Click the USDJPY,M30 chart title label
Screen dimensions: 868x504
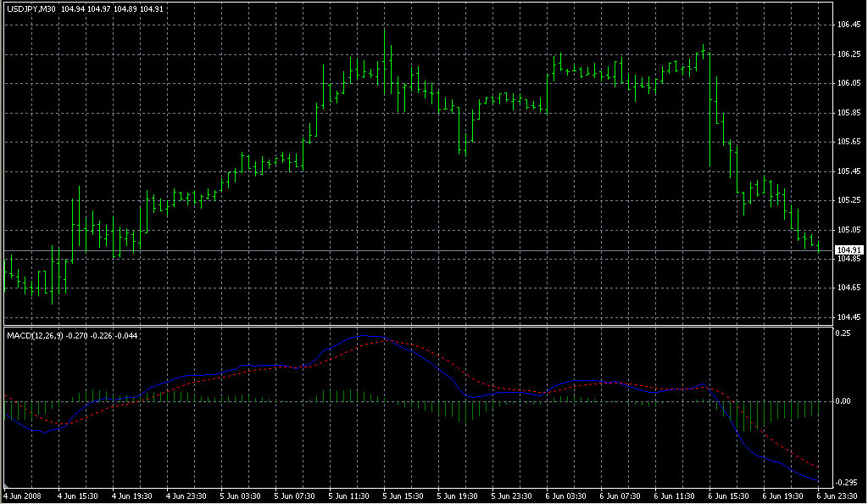click(31, 9)
